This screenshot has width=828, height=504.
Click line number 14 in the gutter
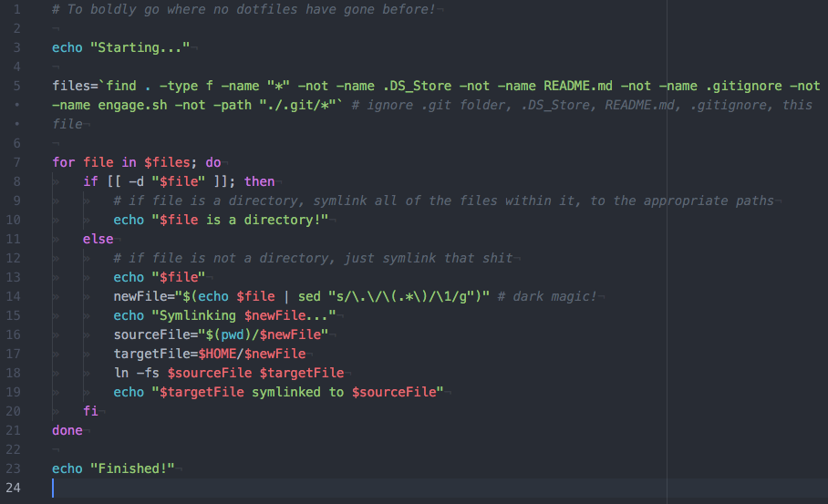13,296
